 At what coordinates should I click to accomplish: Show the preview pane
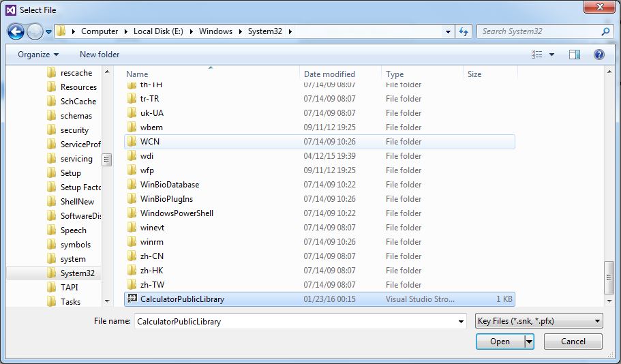tap(574, 55)
